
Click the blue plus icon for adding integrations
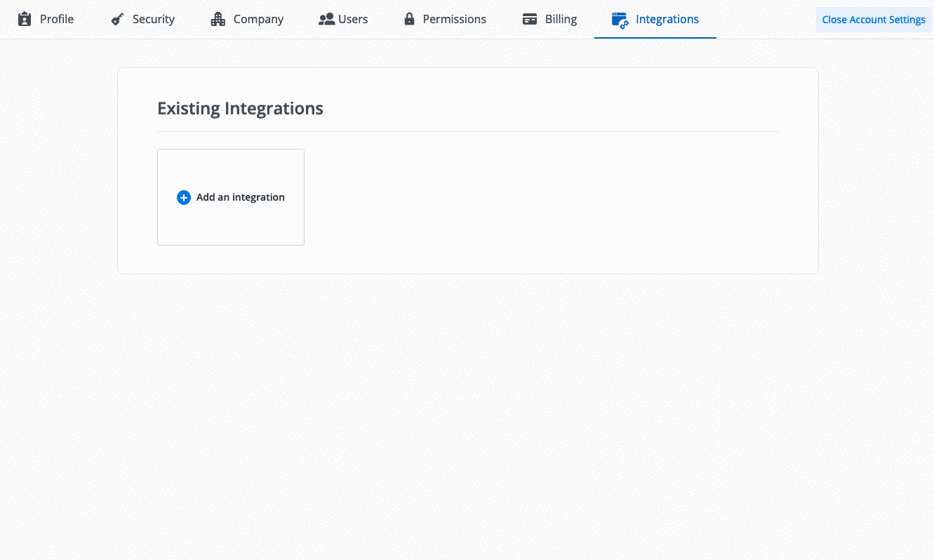pos(184,197)
